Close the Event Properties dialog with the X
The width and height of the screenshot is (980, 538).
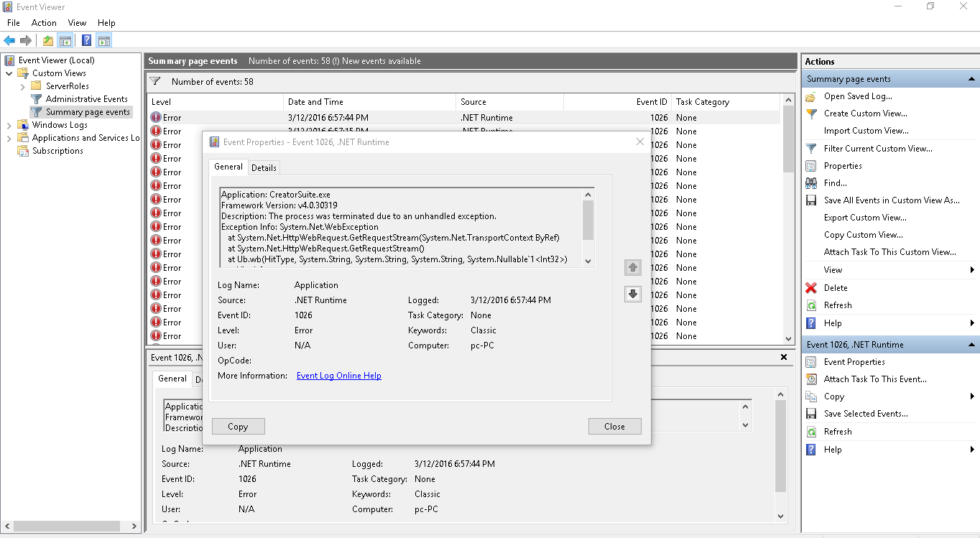(x=640, y=142)
